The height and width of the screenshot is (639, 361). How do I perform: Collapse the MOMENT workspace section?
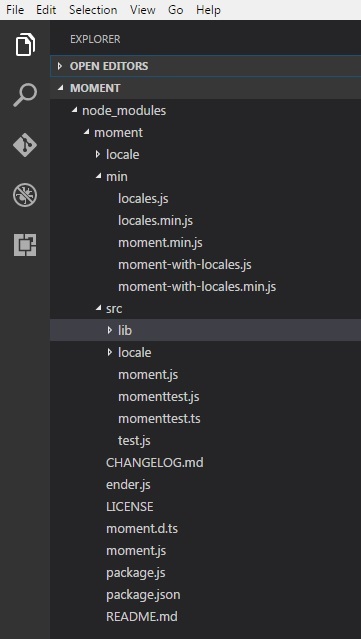pos(205,88)
